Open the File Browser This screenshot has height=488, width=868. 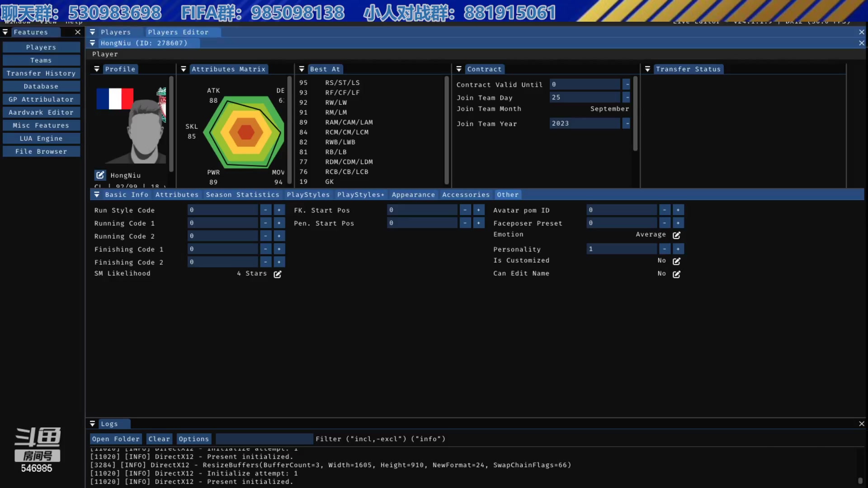(41, 151)
